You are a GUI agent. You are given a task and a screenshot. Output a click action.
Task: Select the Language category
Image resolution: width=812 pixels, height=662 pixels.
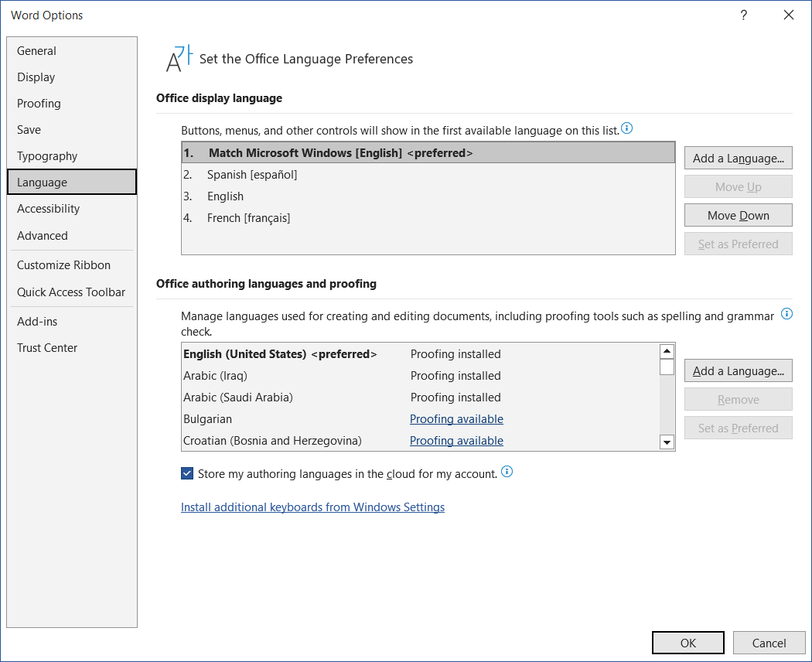72,182
